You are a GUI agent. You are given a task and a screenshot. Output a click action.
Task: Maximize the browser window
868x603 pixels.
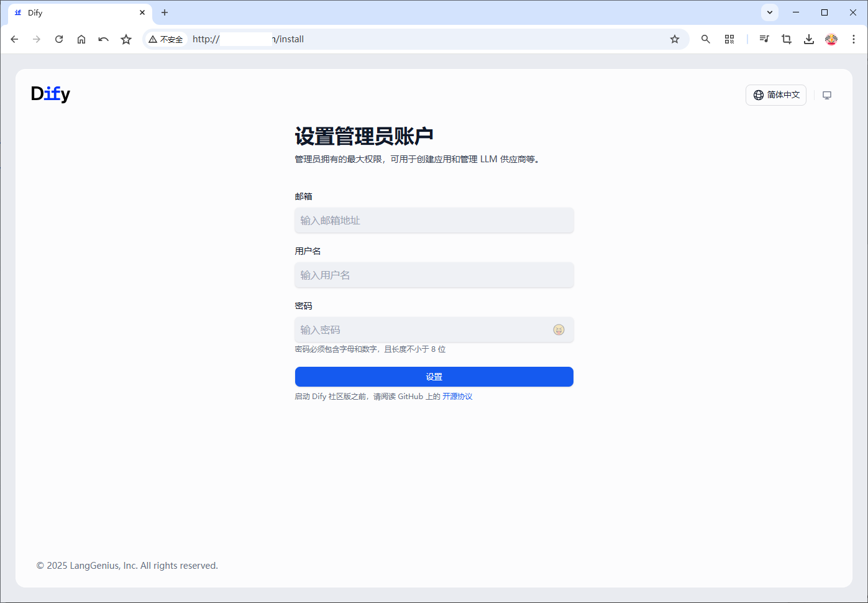(825, 12)
